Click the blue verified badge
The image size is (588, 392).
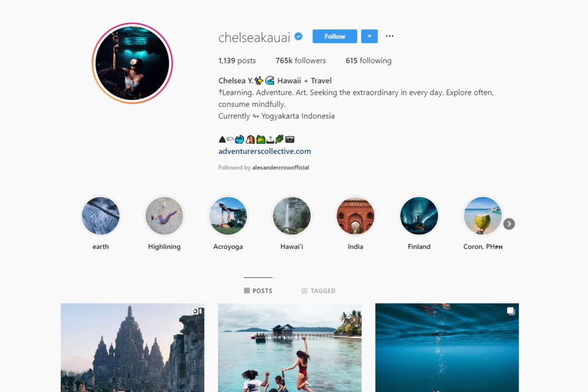299,36
